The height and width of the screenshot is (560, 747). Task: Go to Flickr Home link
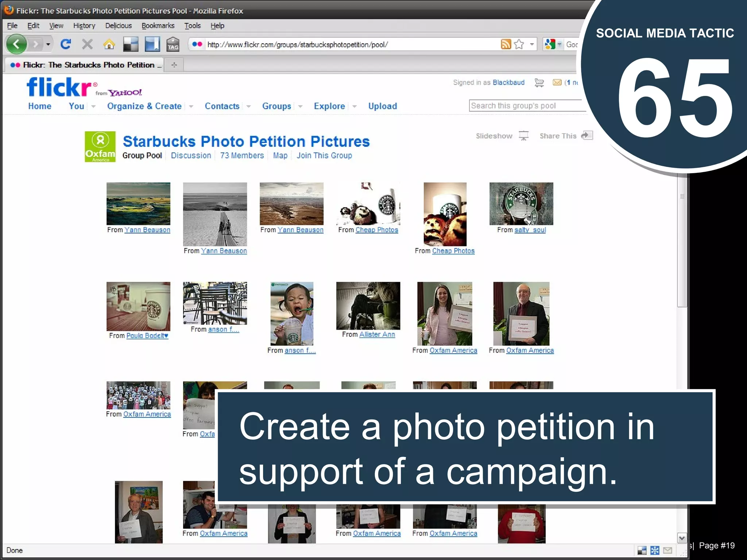[40, 106]
